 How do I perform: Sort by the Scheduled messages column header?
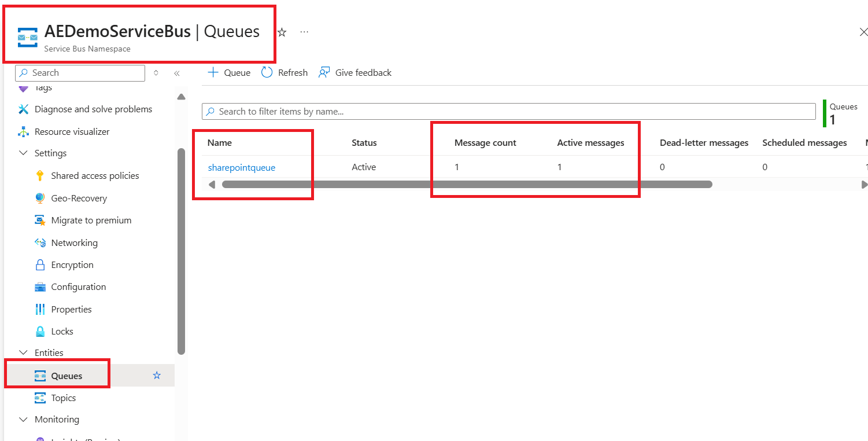804,143
